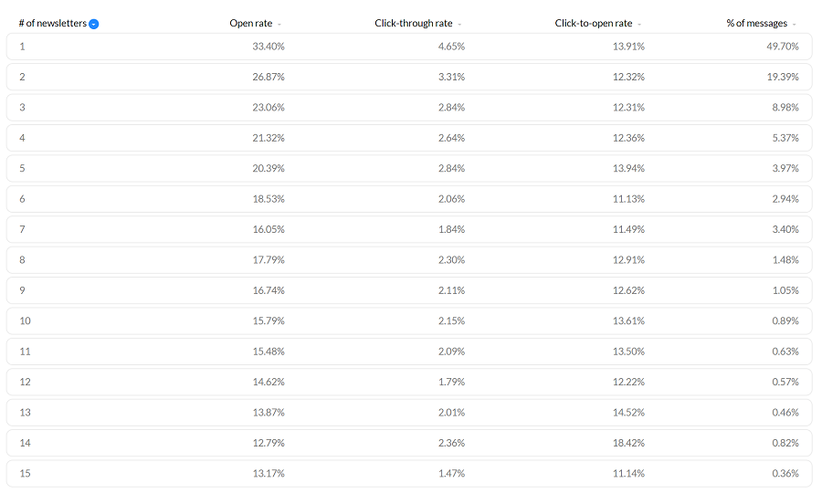822x504 pixels.
Task: Click the sort arrow next to % of messages
Action: [795, 24]
